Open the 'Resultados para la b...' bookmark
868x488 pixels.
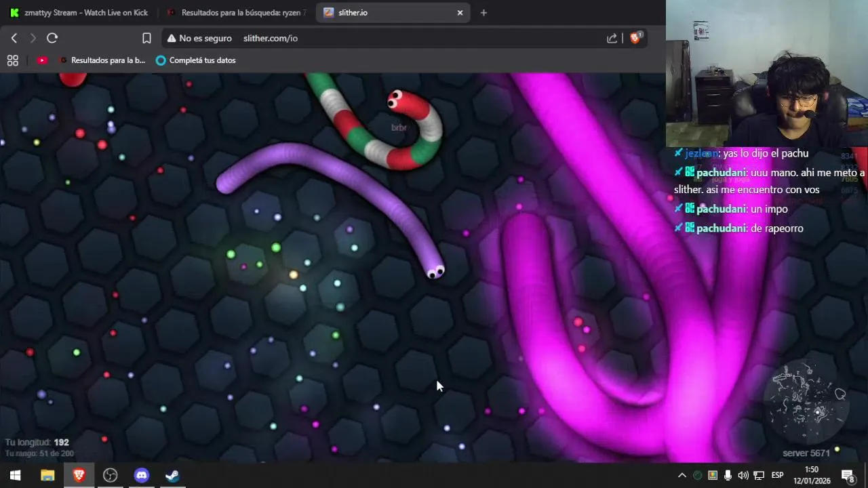pyautogui.click(x=102, y=60)
